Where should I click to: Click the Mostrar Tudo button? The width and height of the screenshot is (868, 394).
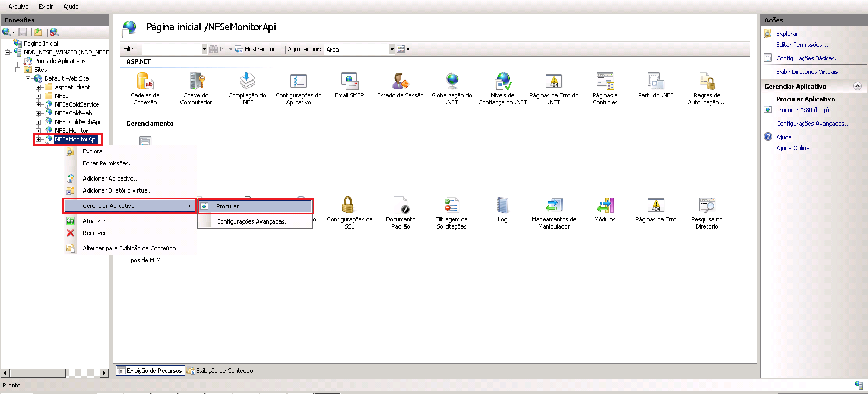click(x=258, y=49)
